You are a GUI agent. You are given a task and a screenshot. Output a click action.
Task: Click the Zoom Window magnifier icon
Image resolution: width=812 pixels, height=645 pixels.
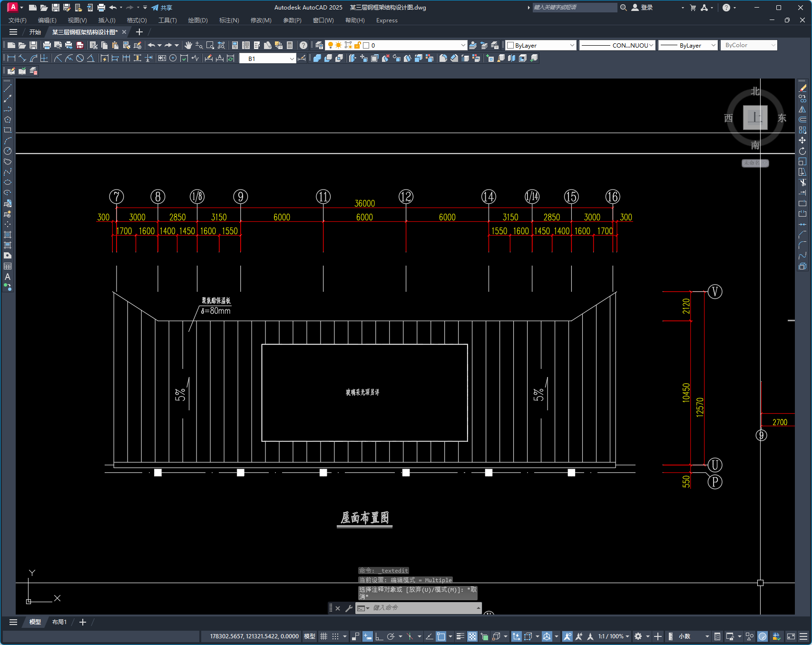(x=210, y=45)
